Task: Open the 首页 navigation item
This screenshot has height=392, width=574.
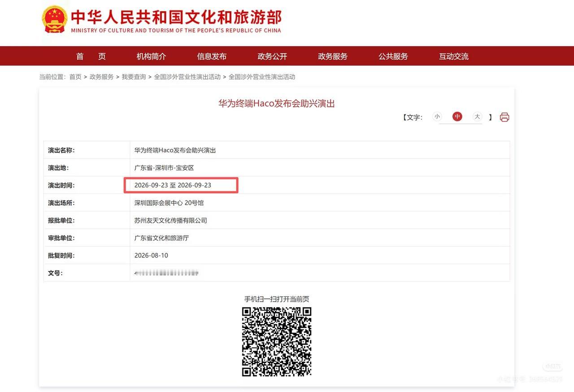Action: click(x=91, y=56)
